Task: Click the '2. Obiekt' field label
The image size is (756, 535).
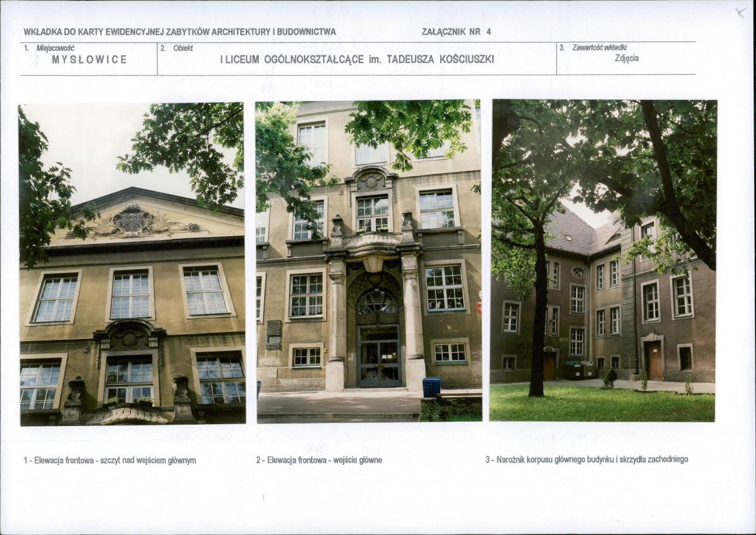Action: (177, 48)
